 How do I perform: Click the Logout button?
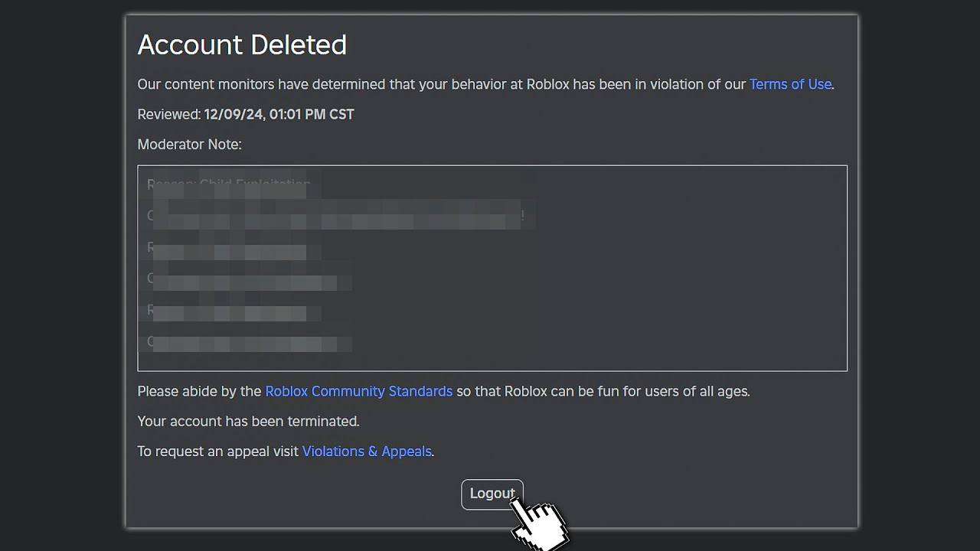coord(492,494)
